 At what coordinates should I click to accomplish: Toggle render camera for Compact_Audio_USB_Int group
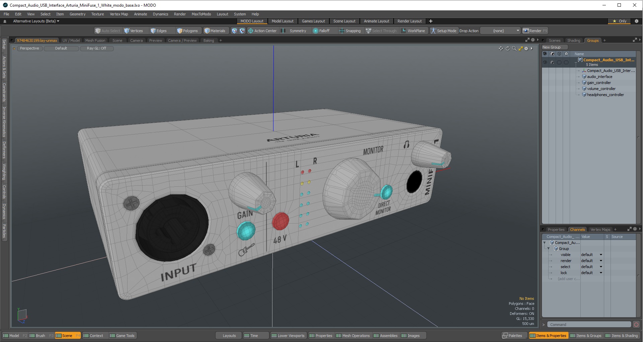pyautogui.click(x=552, y=62)
